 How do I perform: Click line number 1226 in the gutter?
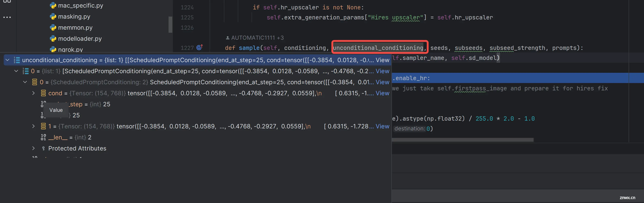pos(187,28)
